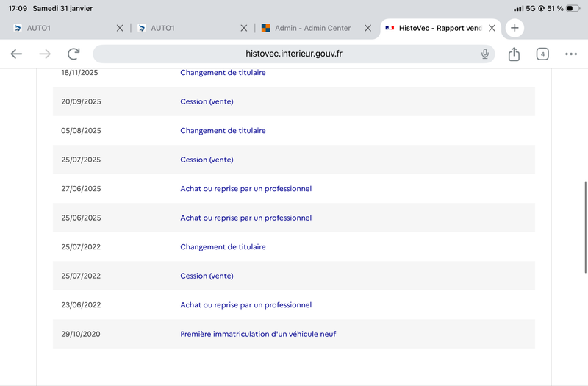Open 'Cession (vente)' dated 20/09/2025

click(x=207, y=101)
